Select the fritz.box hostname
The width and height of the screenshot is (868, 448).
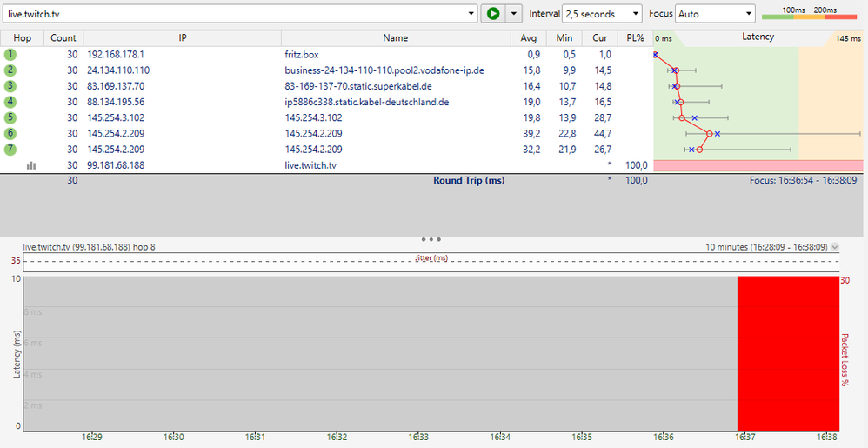pos(302,54)
